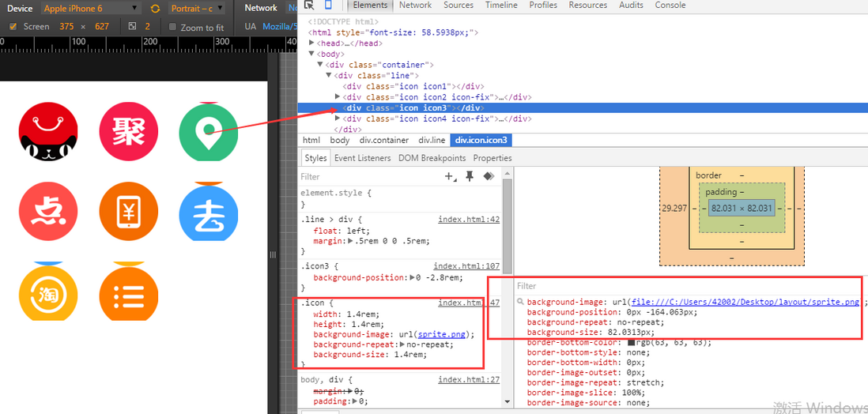Select the Styles sidebar tab

tap(316, 158)
